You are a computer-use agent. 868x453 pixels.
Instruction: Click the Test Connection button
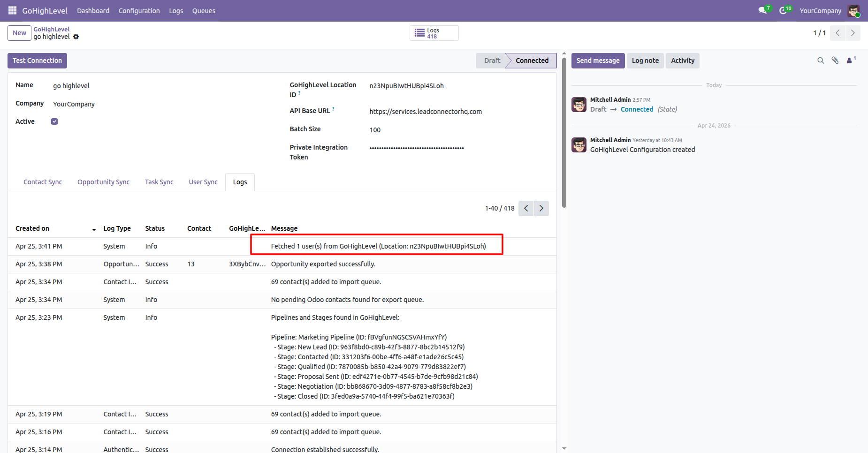38,61
